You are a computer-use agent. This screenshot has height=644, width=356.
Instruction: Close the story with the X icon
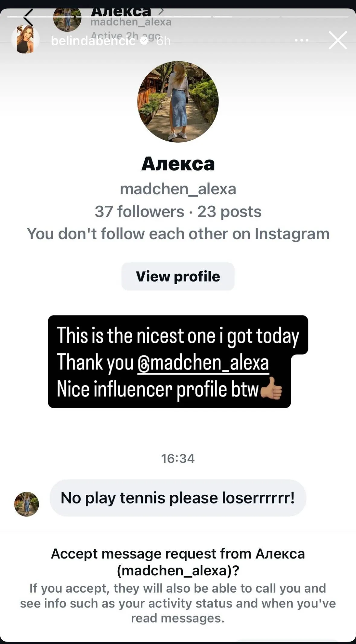338,40
